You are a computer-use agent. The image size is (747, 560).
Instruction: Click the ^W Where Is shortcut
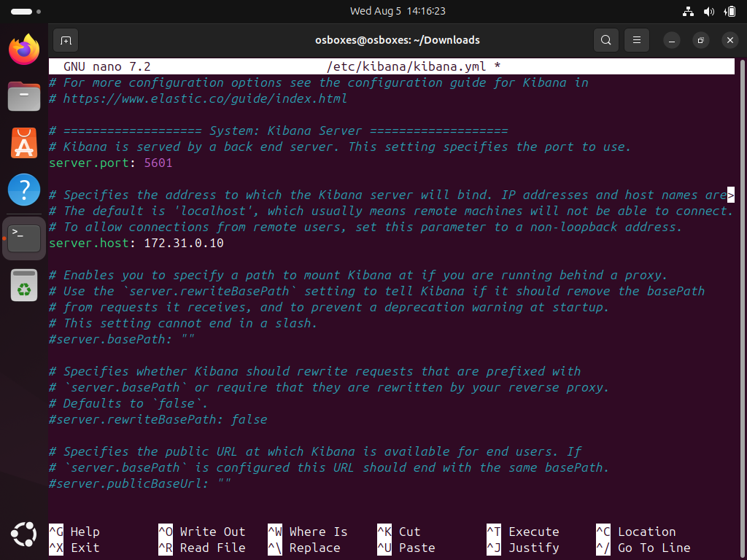(308, 532)
